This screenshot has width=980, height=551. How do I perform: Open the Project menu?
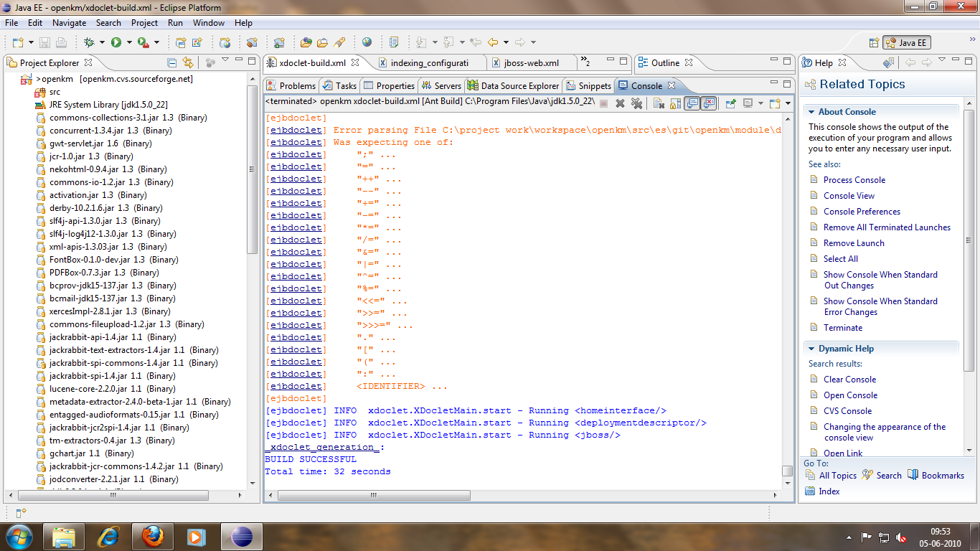[144, 23]
